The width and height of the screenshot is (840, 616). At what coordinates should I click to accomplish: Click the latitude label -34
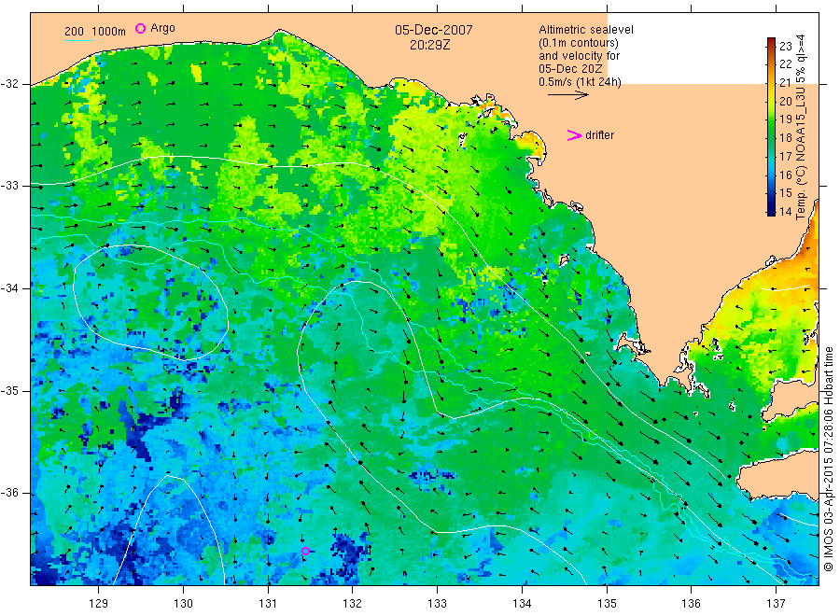coord(9,288)
